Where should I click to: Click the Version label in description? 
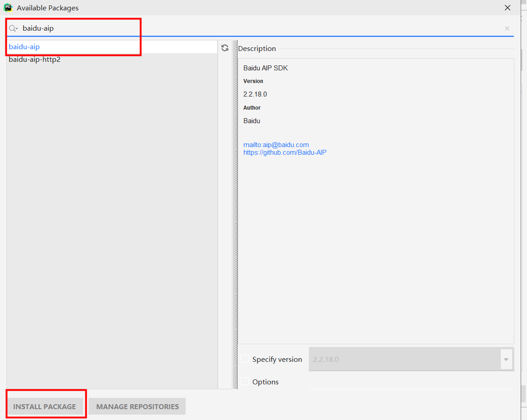[253, 81]
